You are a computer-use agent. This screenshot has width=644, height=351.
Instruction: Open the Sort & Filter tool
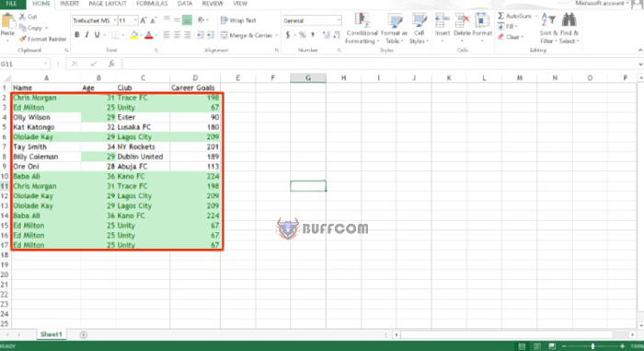pyautogui.click(x=547, y=28)
